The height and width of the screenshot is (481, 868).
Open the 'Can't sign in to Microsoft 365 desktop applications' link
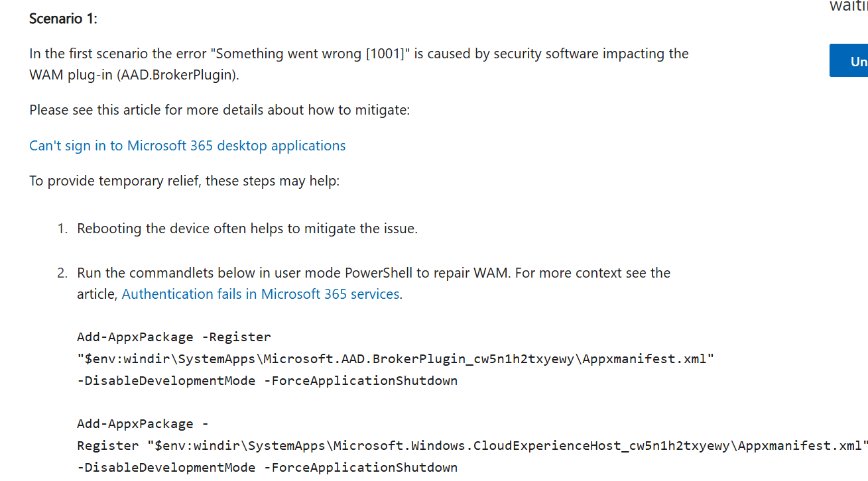pos(187,145)
